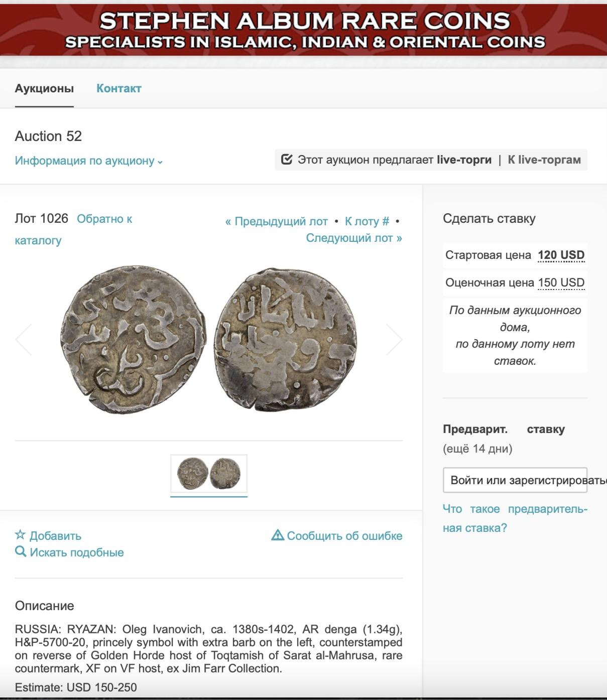Click the magnifier icon for Искать подобные
The height and width of the screenshot is (700, 607).
(21, 552)
